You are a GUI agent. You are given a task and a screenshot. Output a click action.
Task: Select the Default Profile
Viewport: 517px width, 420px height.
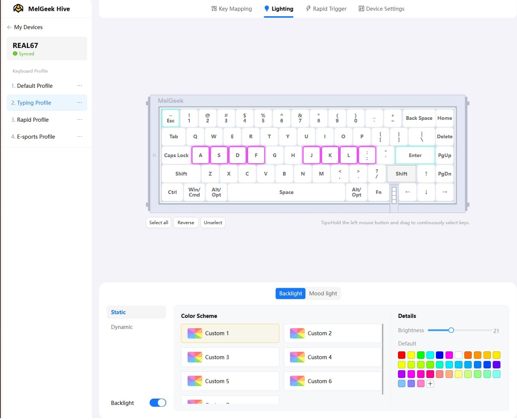click(x=47, y=86)
